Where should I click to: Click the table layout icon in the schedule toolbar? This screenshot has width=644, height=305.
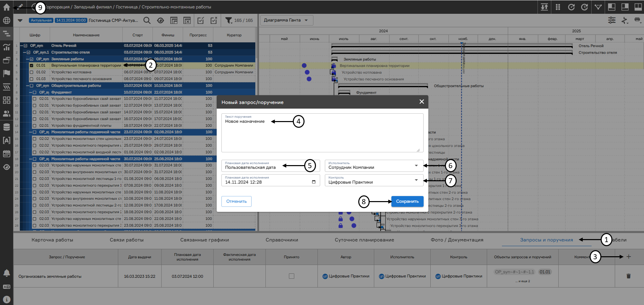[174, 21]
